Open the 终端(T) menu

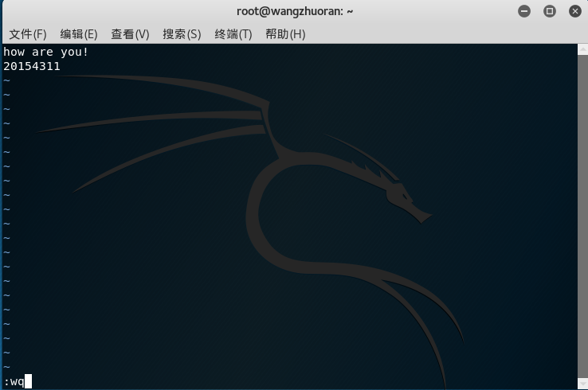coord(233,34)
